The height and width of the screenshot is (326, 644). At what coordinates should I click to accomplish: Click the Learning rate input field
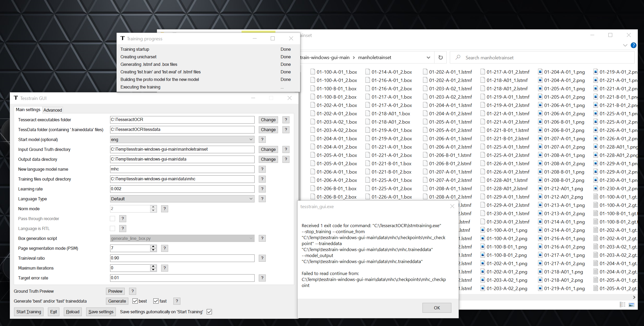point(182,189)
